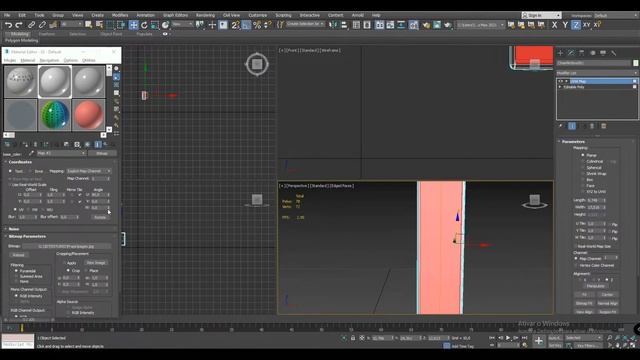Select the red material sample sphere
The image size is (640, 360).
(x=89, y=116)
